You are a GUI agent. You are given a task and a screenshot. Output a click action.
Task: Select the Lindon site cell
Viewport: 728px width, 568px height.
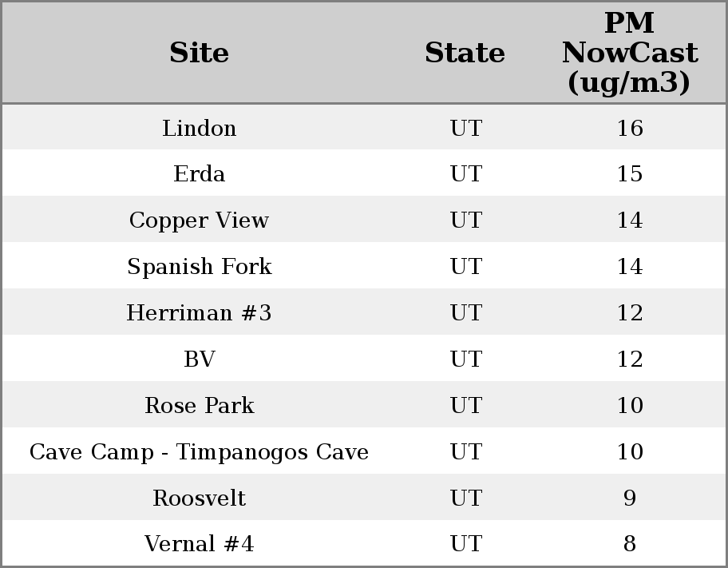click(x=200, y=129)
